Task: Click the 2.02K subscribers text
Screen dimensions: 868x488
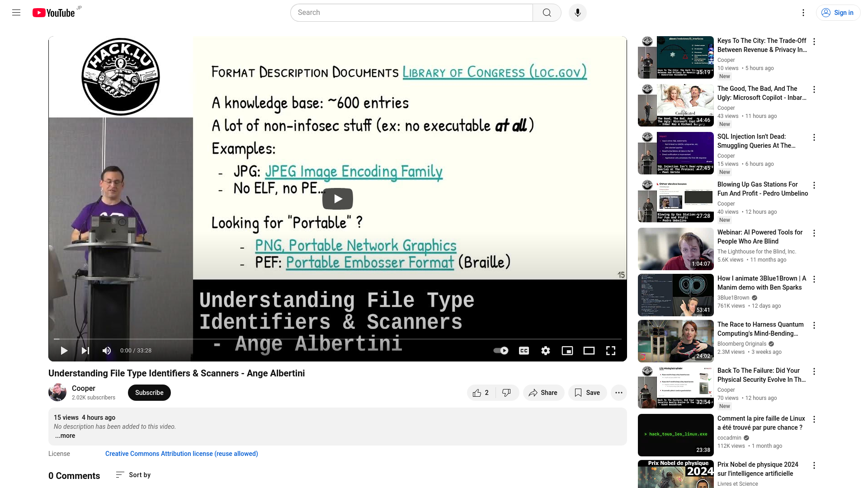Action: [x=94, y=398]
